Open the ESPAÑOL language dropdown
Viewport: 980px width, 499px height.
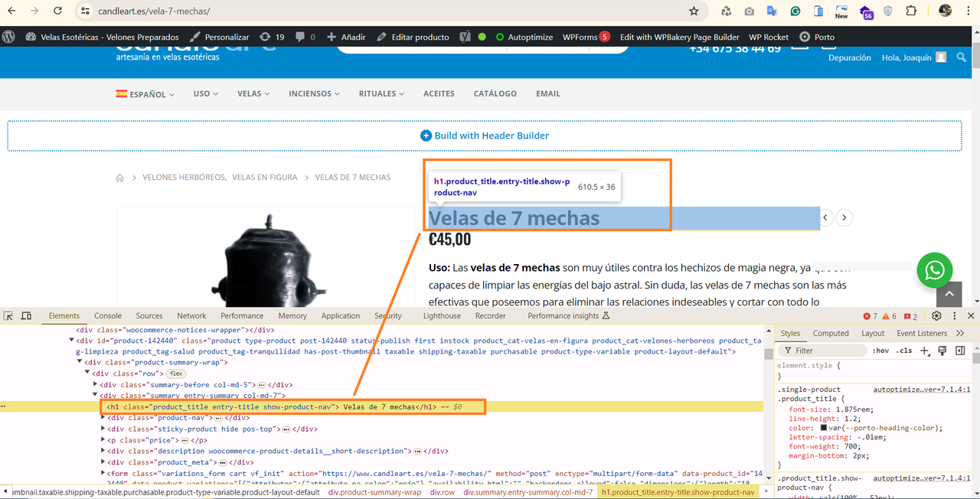145,94
